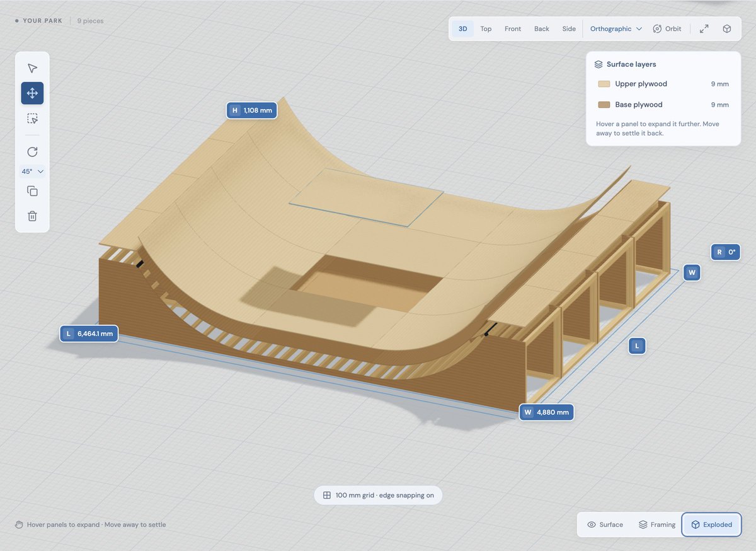Toggle Exploded display mode
The height and width of the screenshot is (551, 756).
711,525
